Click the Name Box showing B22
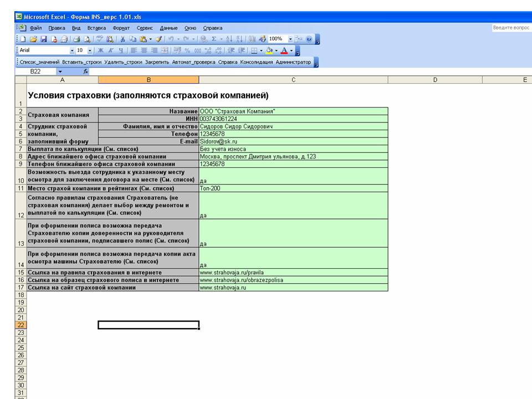The height and width of the screenshot is (399, 532). tap(35, 71)
